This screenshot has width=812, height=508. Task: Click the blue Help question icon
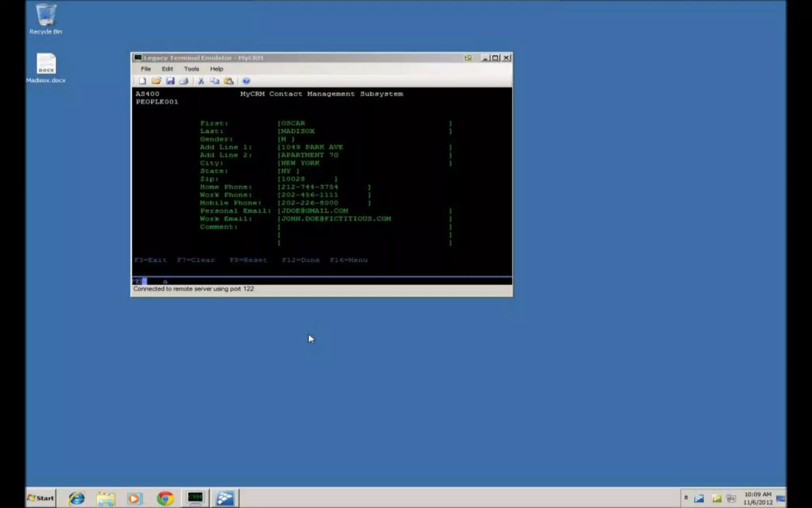pos(246,81)
